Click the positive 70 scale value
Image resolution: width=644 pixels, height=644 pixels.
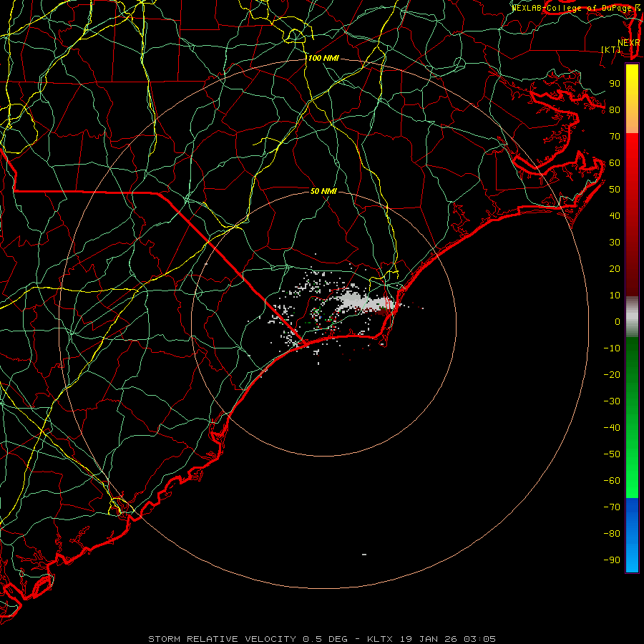(615, 137)
